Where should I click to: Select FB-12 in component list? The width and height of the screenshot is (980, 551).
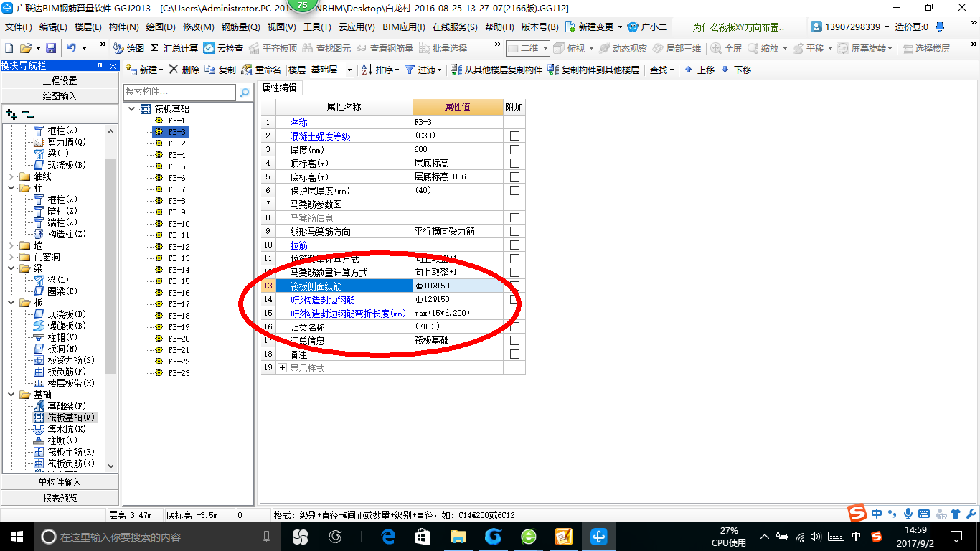coord(179,247)
